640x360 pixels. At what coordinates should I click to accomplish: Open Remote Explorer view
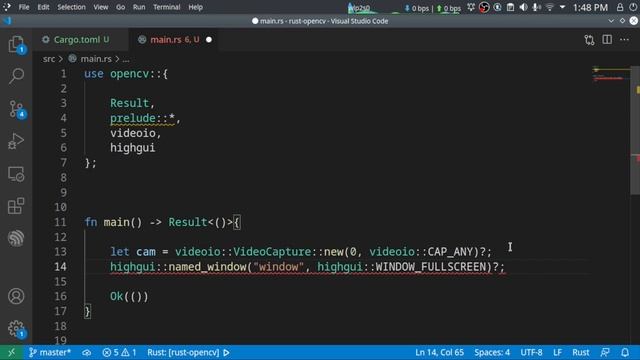point(16,174)
